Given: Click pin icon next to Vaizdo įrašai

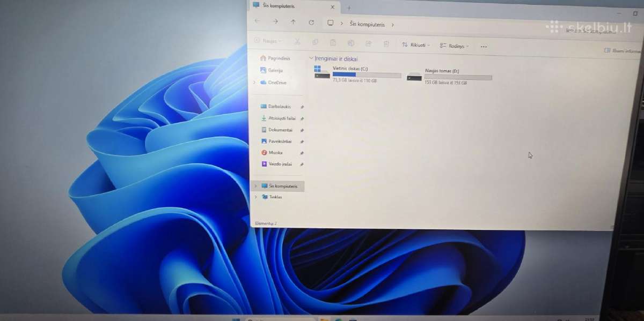Looking at the screenshot, I should pos(302,165).
